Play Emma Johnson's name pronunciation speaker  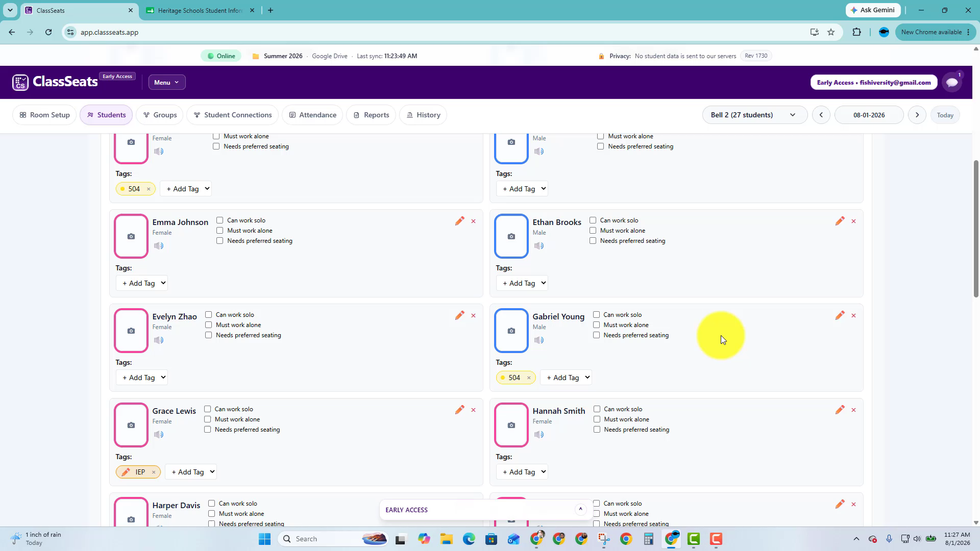[x=159, y=246]
